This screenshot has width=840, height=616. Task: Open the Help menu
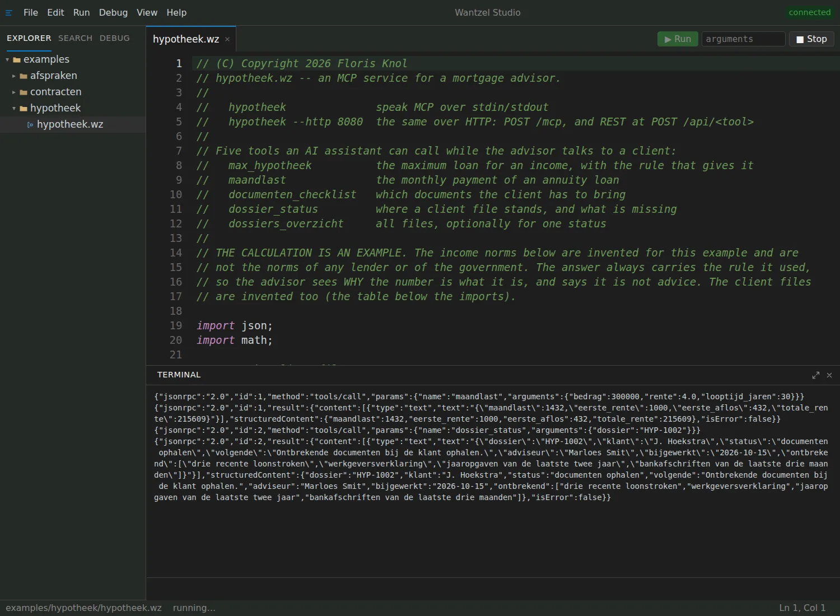point(176,12)
